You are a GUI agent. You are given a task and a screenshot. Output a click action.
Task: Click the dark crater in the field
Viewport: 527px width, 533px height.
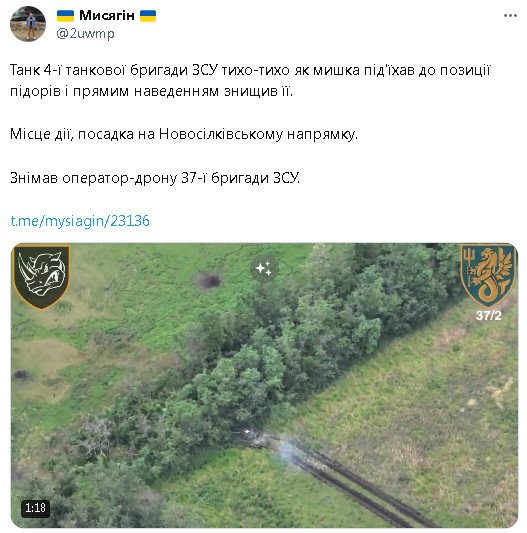pyautogui.click(x=209, y=281)
